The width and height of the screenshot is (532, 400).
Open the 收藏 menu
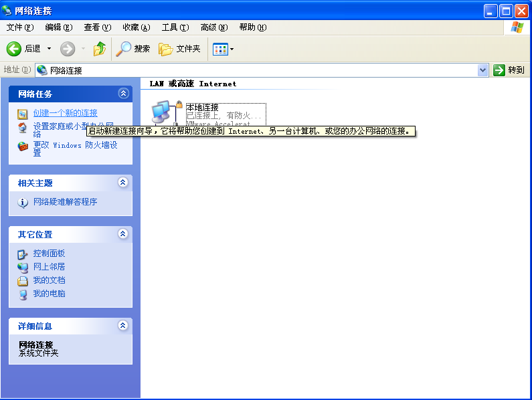click(x=137, y=27)
